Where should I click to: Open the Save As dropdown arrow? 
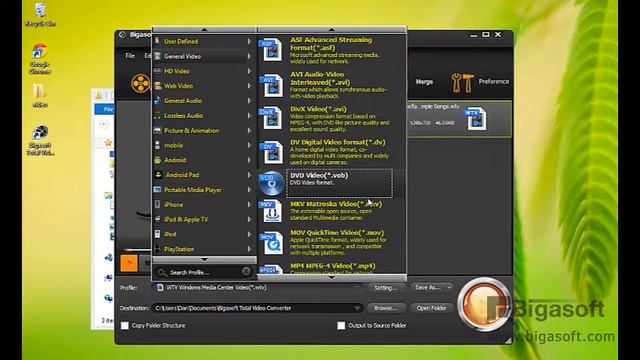[x=449, y=287]
